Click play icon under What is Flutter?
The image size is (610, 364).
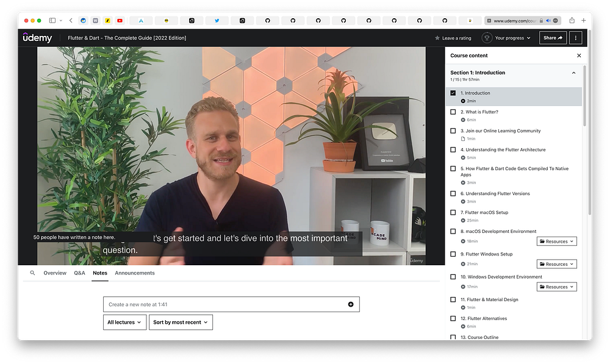(463, 120)
